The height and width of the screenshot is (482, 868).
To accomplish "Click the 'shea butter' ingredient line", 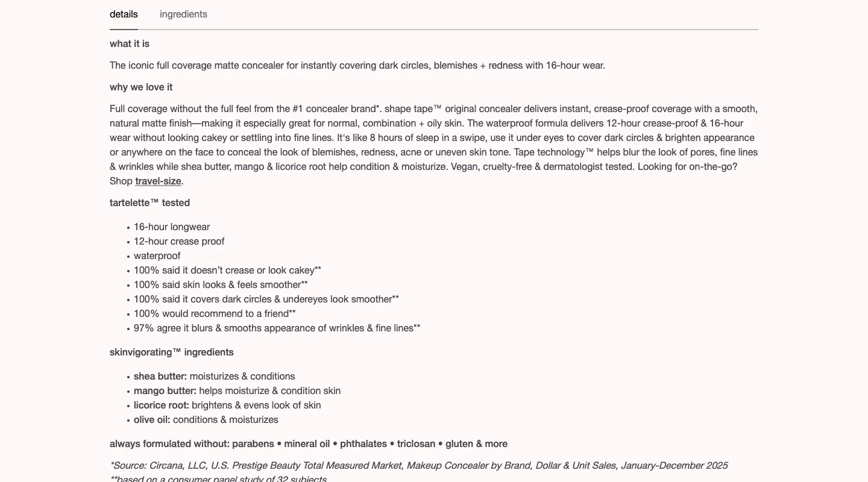I will click(215, 377).
